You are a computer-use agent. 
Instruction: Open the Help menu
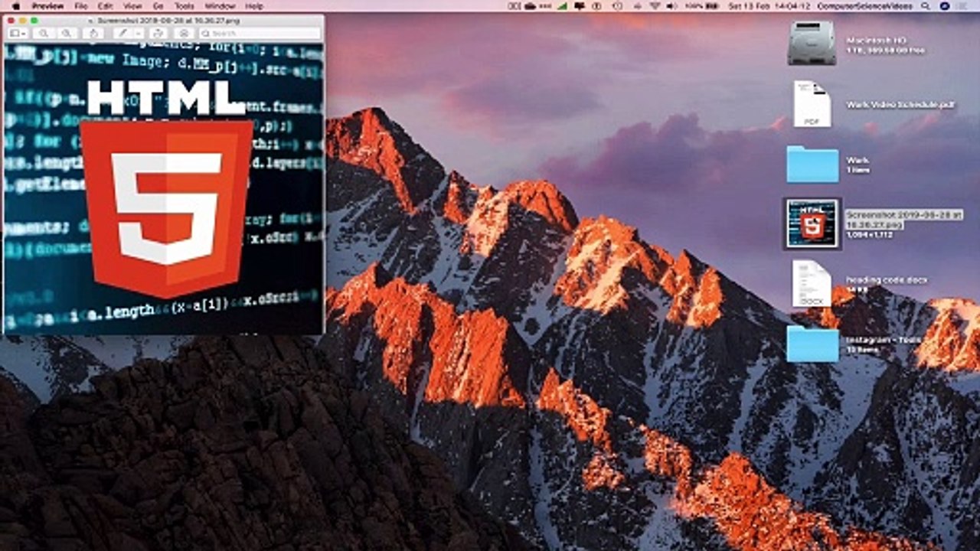pyautogui.click(x=254, y=6)
